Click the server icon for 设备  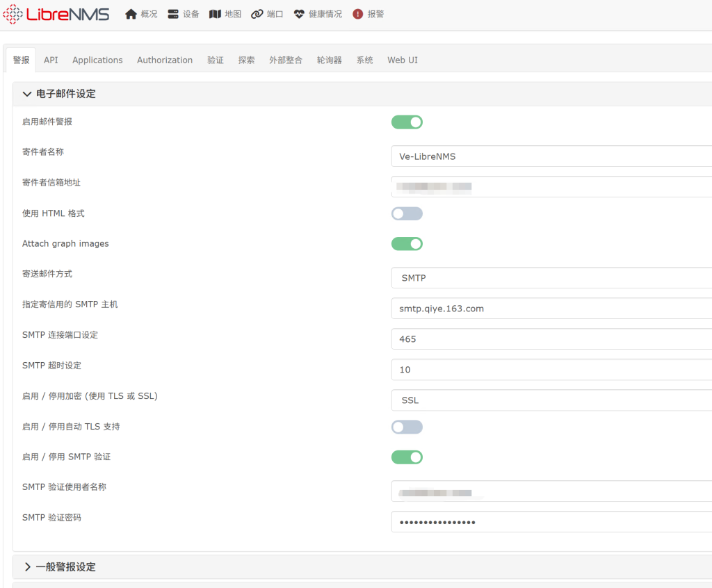point(173,15)
